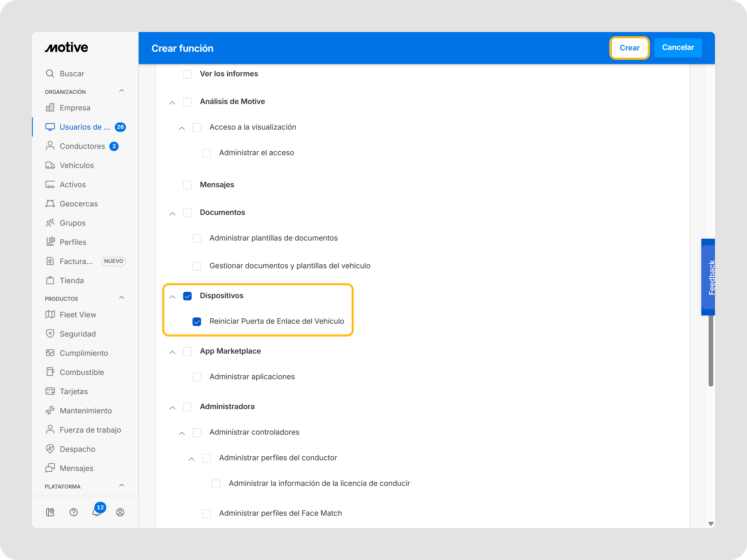Click the Crear button
This screenshot has height=560, width=747.
629,48
